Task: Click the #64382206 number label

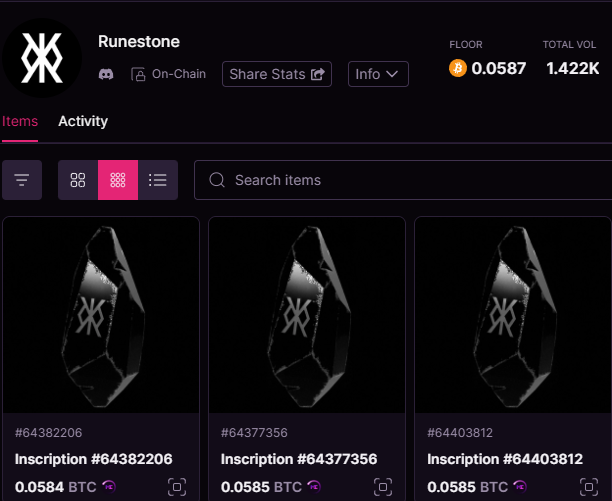Action: [48, 433]
